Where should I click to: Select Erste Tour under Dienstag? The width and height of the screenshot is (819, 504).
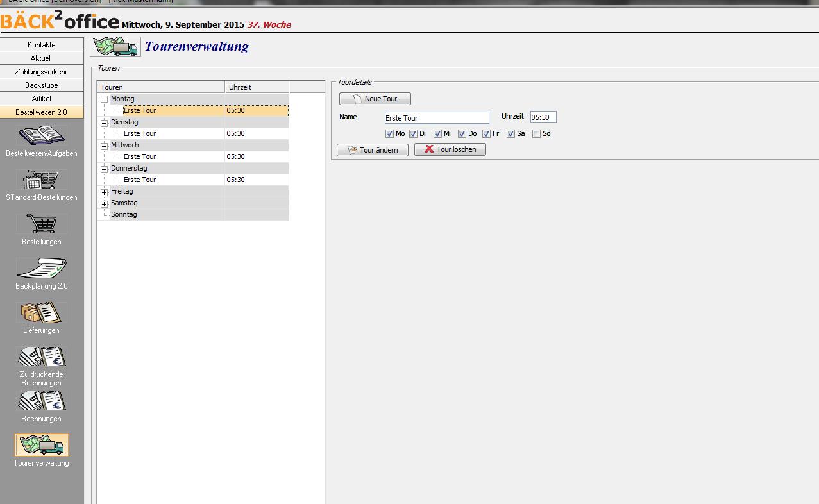click(x=140, y=133)
